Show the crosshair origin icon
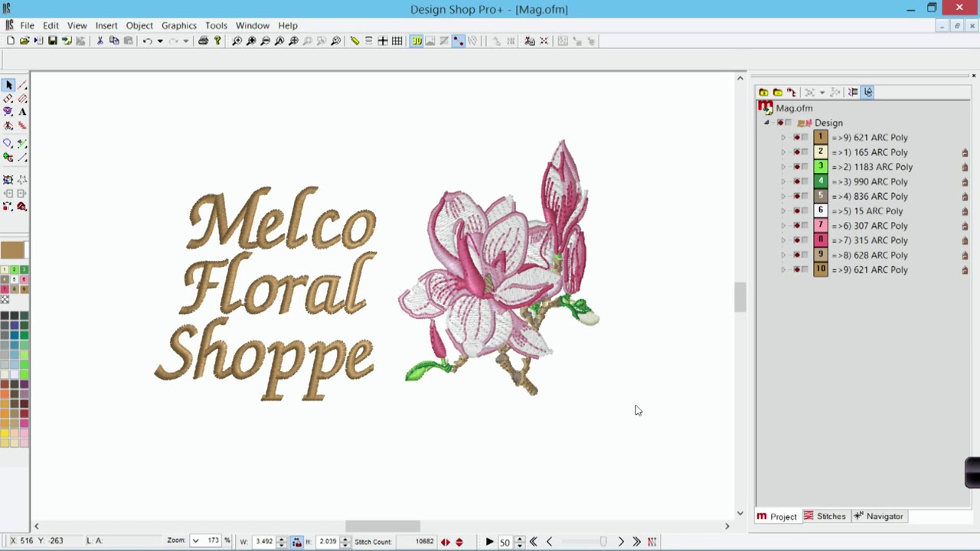This screenshot has height=551, width=980. 383,41
